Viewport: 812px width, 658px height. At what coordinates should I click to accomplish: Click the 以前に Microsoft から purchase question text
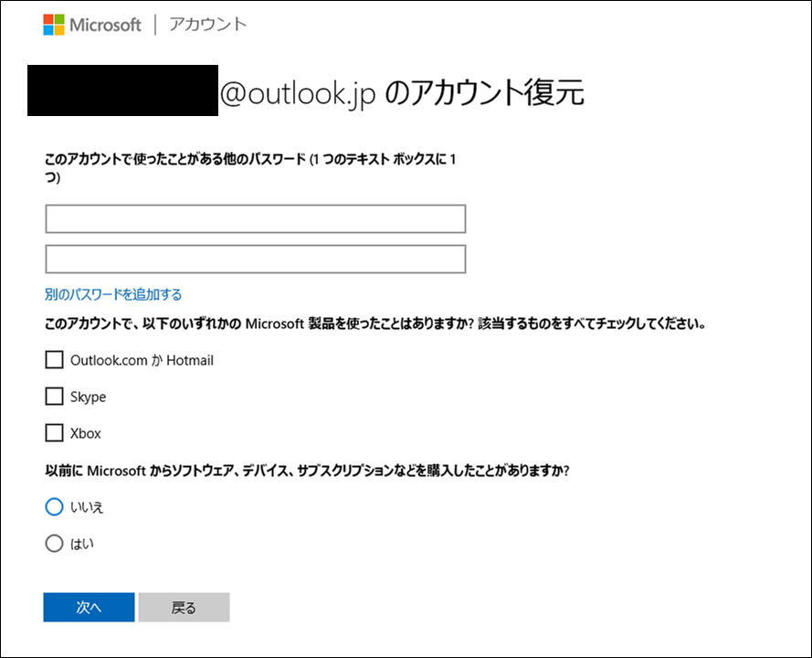pos(307,471)
